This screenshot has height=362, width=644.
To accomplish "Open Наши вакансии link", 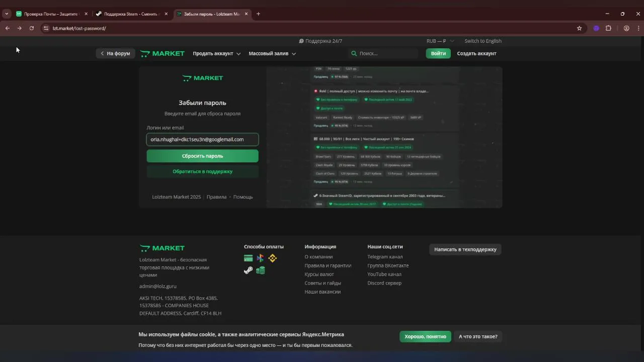I will [323, 292].
